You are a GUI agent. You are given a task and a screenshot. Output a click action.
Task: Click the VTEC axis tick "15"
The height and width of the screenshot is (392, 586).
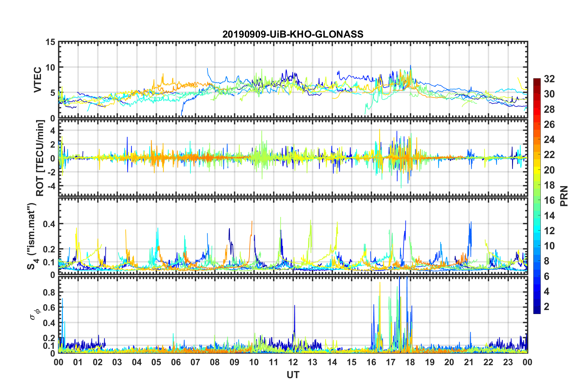click(x=50, y=42)
